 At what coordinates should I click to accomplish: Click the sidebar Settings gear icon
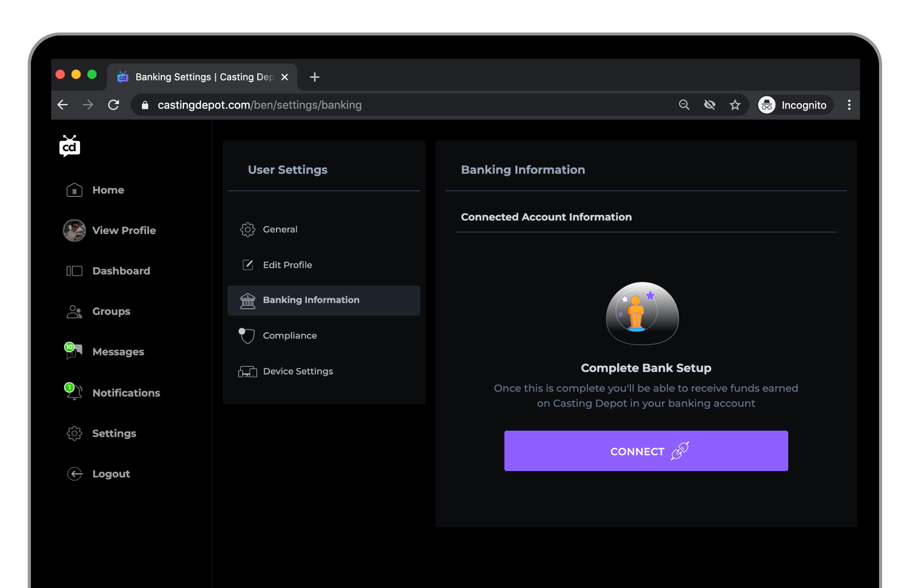click(x=75, y=434)
